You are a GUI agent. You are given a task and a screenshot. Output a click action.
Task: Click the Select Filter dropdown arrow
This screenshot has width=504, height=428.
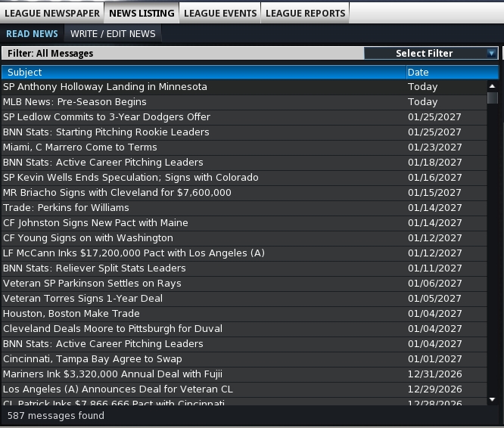click(x=491, y=53)
